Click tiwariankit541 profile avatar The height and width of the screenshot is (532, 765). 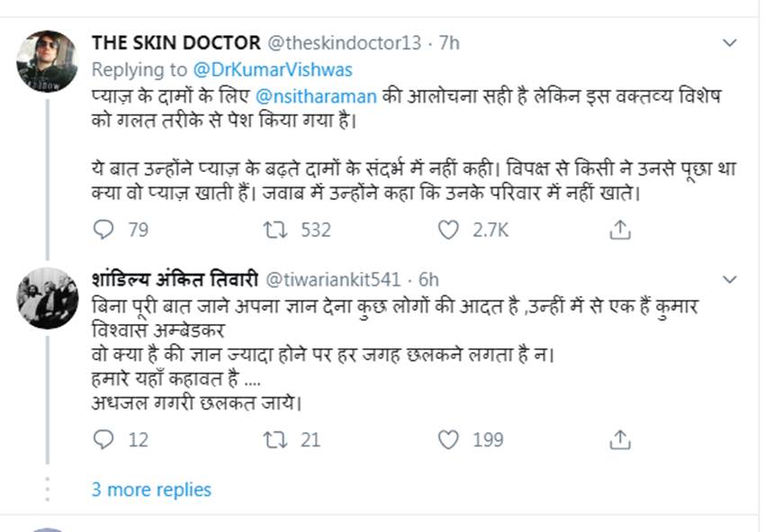click(47, 298)
